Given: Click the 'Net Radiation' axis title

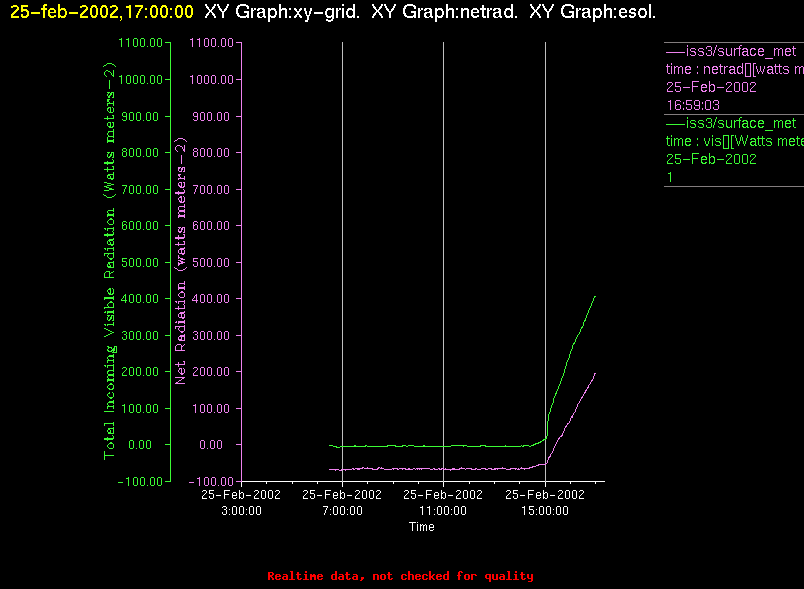Looking at the screenshot, I should [x=180, y=261].
